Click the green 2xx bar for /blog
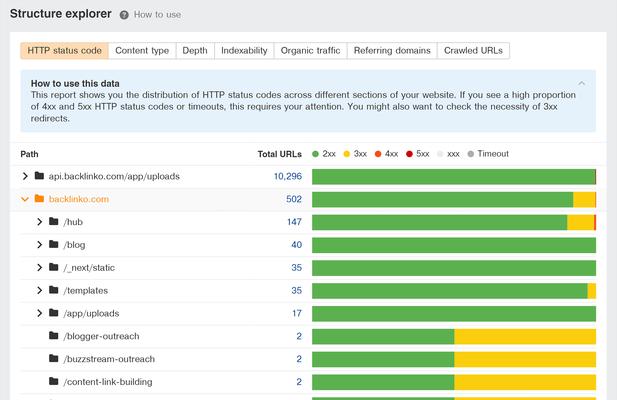 454,245
